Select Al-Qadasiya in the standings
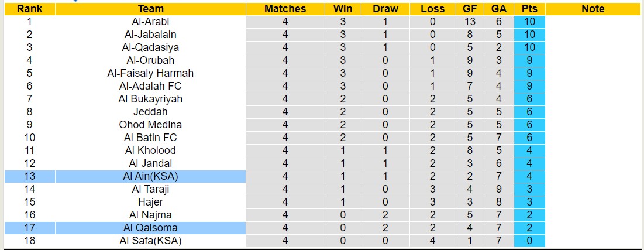Image resolution: width=644 pixels, height=250 pixels. click(x=150, y=47)
